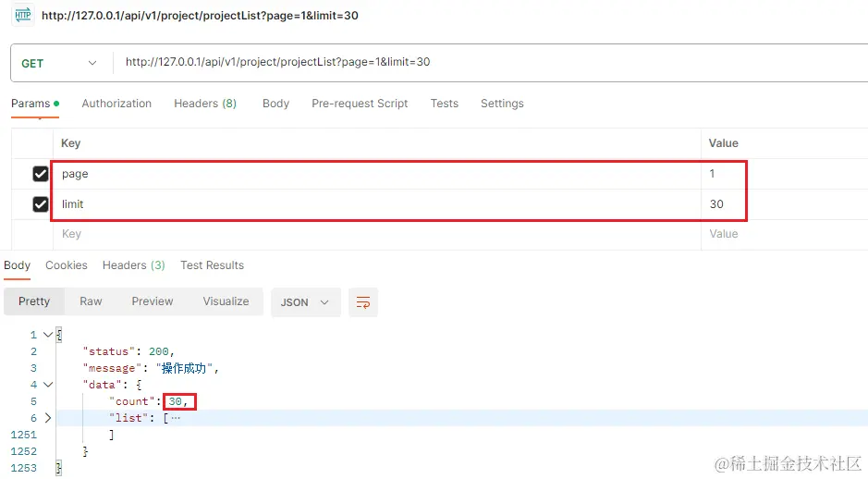
Task: Switch to the Params tab
Action: pos(35,104)
